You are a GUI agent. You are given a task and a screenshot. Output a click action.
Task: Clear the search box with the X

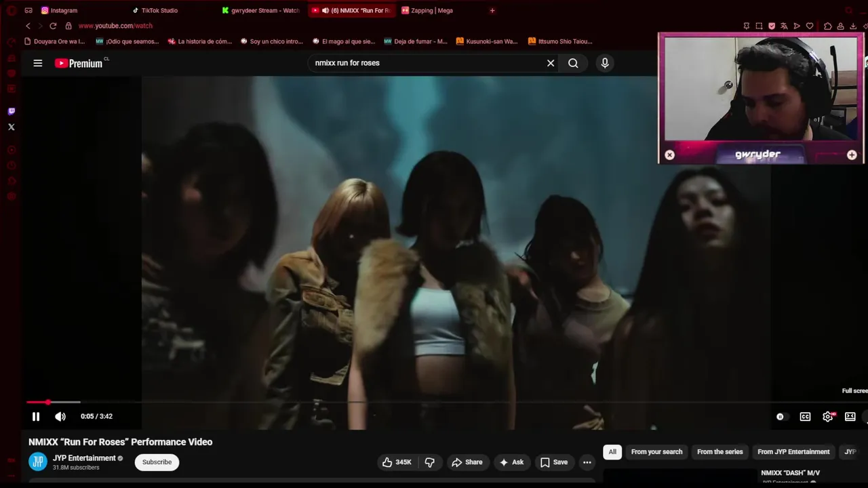pyautogui.click(x=551, y=63)
